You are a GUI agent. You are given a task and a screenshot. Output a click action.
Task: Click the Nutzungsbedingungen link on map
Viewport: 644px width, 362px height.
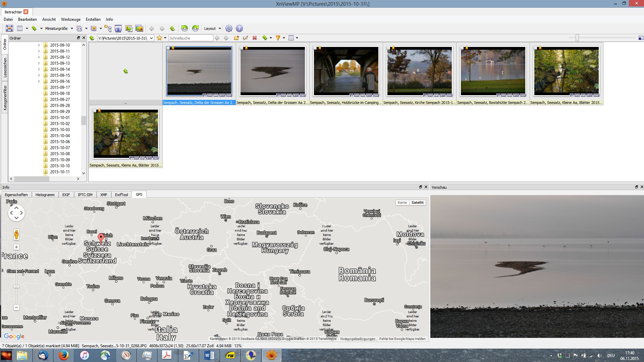(x=358, y=339)
